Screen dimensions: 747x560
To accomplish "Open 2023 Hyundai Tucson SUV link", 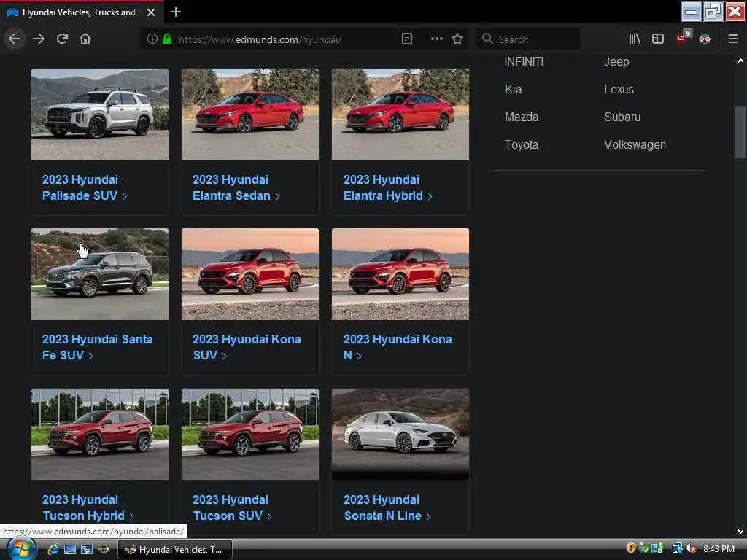I will pyautogui.click(x=232, y=507).
